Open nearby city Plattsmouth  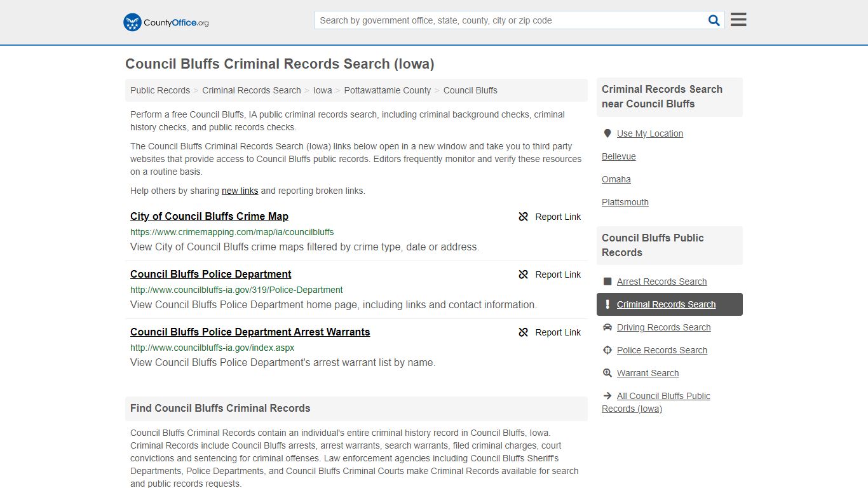click(x=625, y=202)
